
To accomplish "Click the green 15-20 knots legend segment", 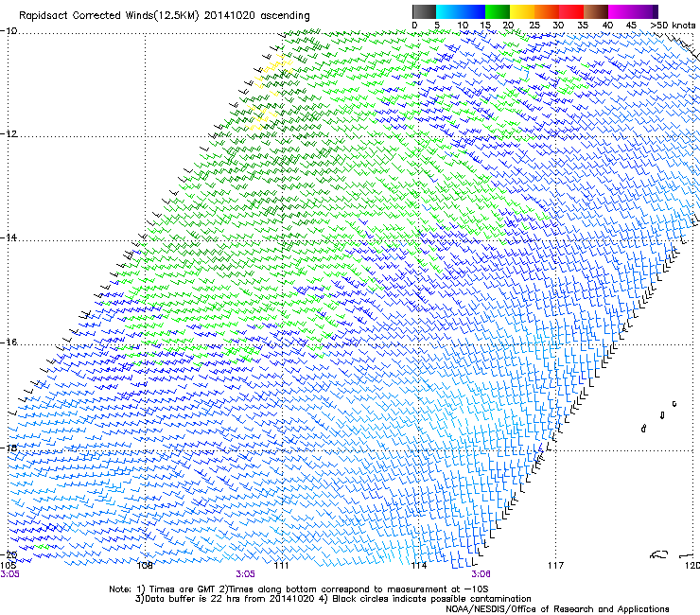I will click(498, 11).
